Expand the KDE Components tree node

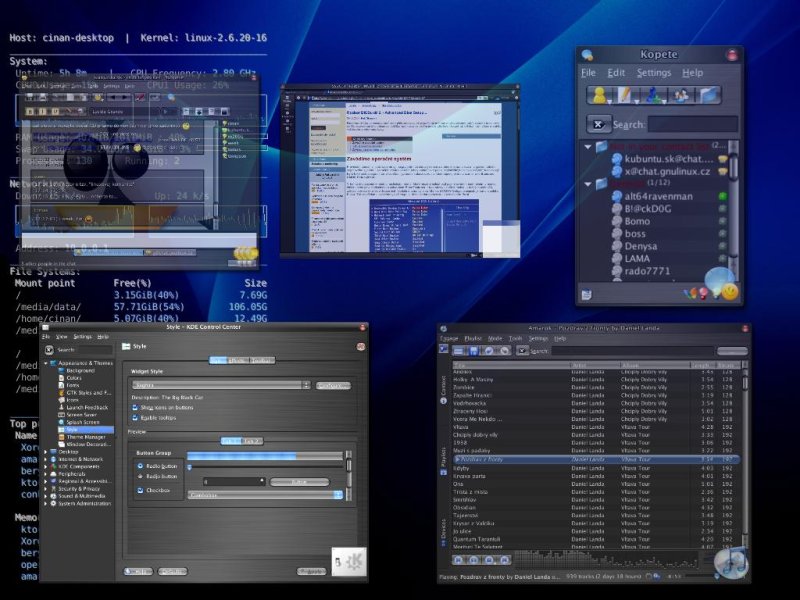pos(46,466)
